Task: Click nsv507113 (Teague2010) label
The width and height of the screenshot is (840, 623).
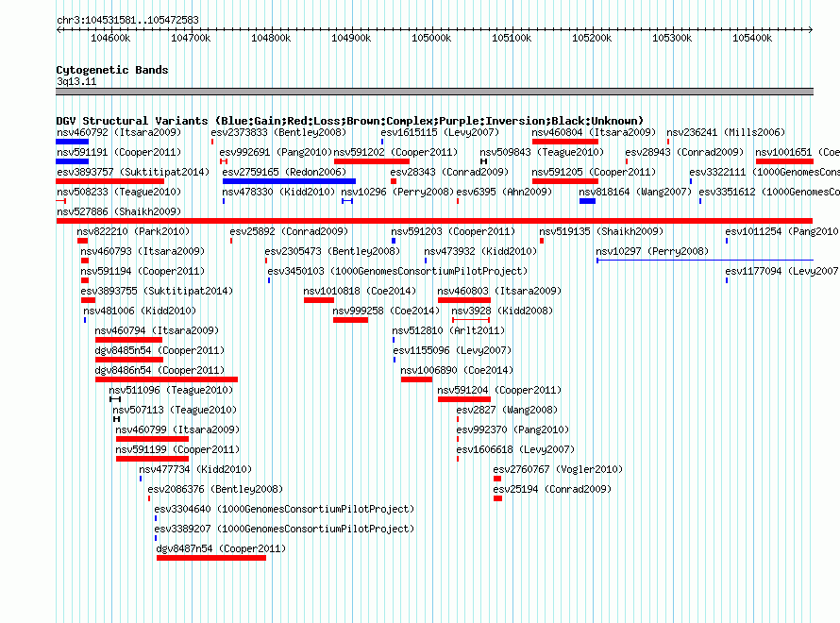Action: (175, 410)
